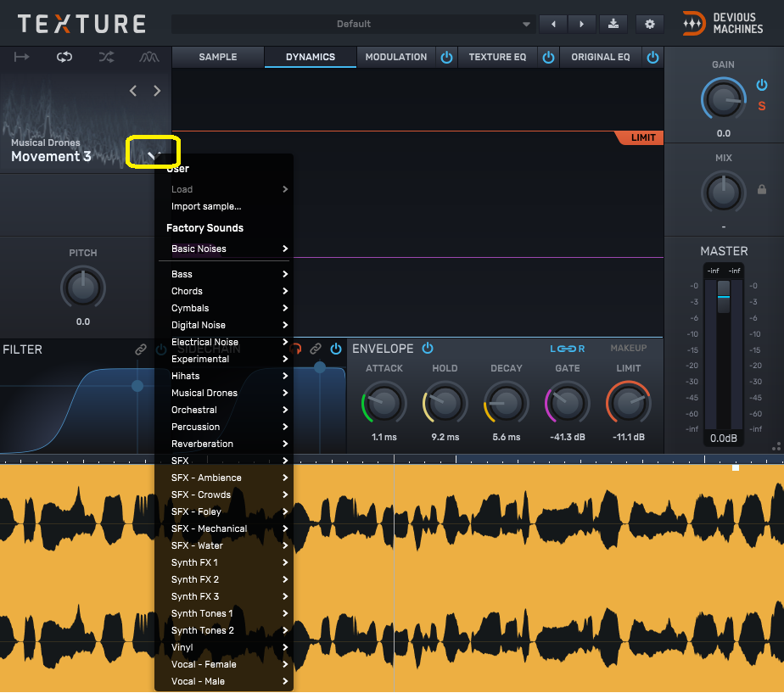Toggle the Filter power button
This screenshot has height=693, width=784.
click(x=161, y=349)
